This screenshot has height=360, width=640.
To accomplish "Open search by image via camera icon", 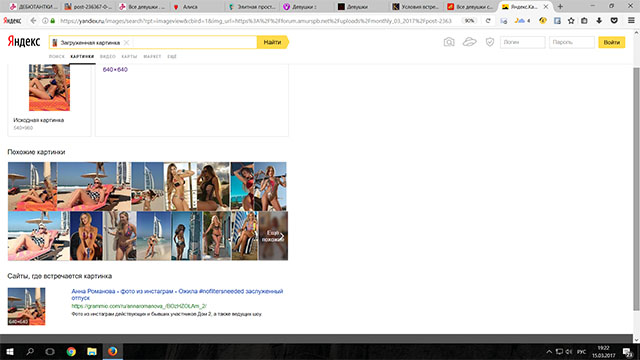I will 449,42.
